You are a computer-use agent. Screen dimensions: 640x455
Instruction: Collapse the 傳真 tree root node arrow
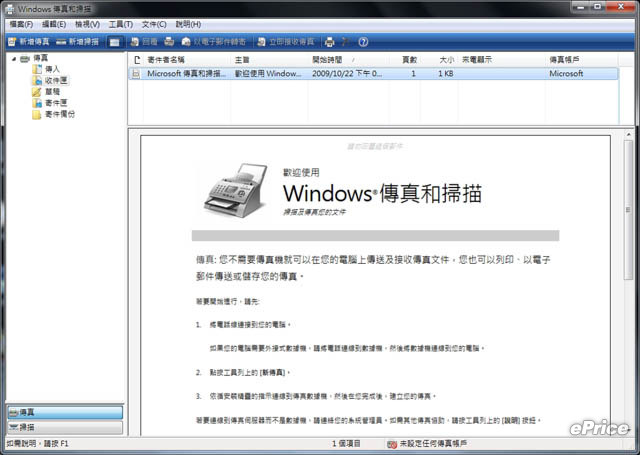pyautogui.click(x=14, y=59)
